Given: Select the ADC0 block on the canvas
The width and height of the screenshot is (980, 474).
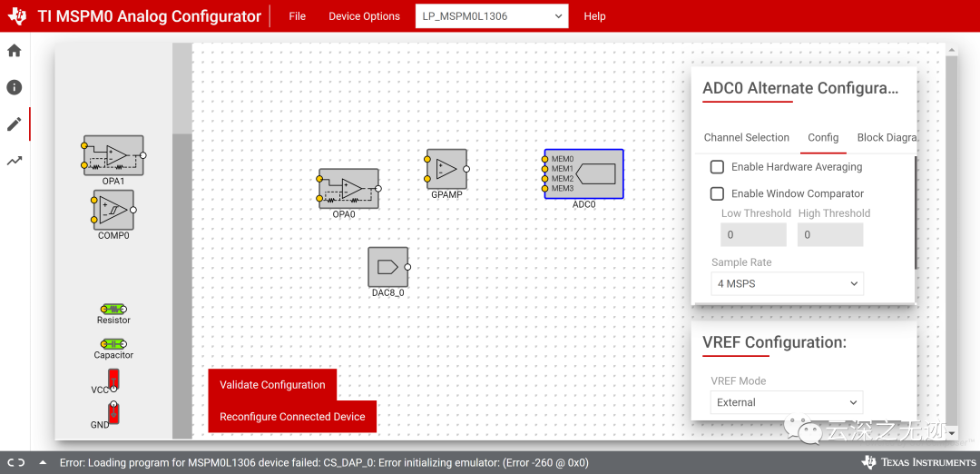Looking at the screenshot, I should pyautogui.click(x=583, y=173).
